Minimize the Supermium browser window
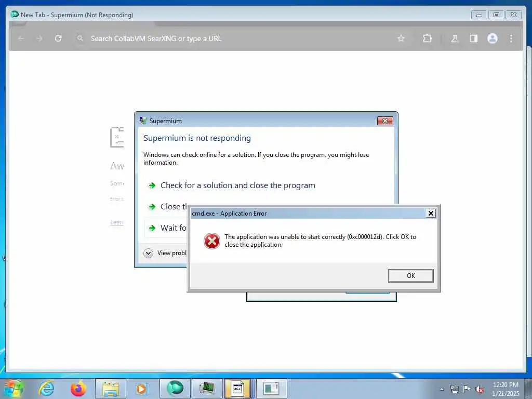This screenshot has width=532, height=399. coord(479,15)
